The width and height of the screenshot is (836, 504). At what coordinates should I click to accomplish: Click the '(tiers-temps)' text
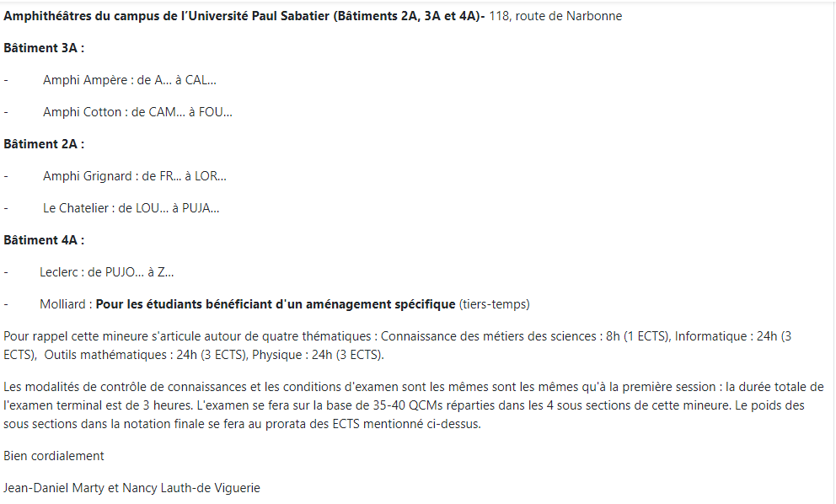(x=495, y=304)
